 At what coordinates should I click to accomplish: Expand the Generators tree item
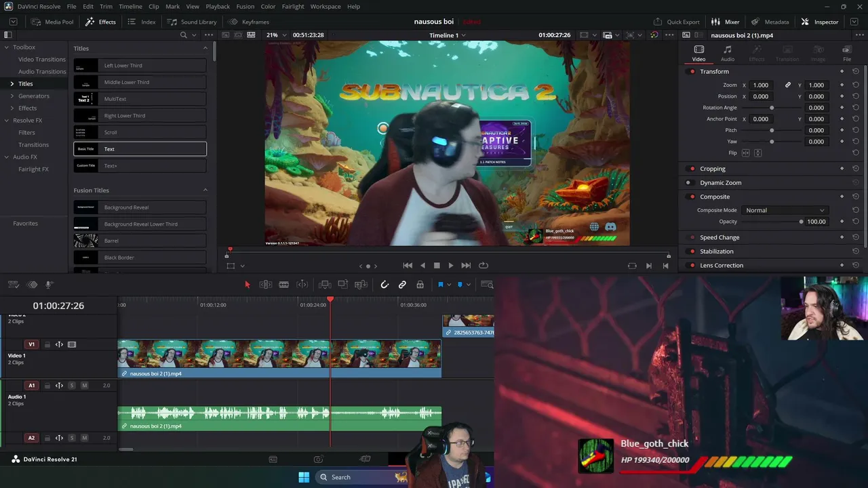tap(12, 96)
